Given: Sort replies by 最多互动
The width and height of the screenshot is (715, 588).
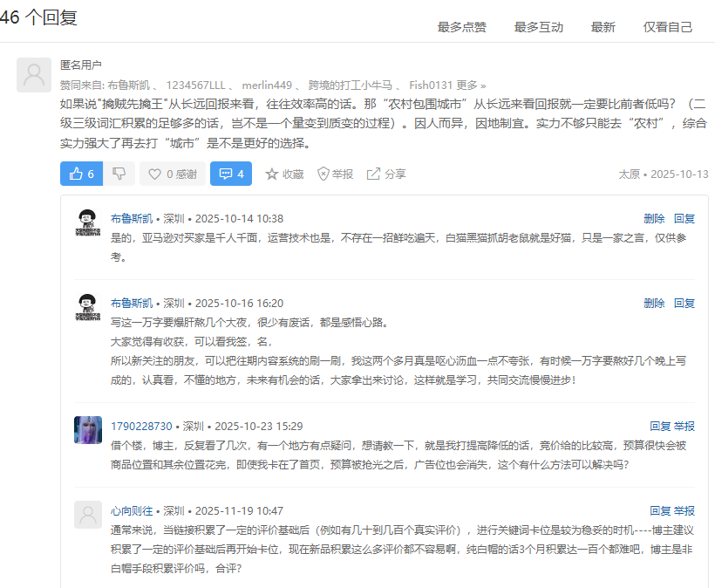Looking at the screenshot, I should 538,27.
